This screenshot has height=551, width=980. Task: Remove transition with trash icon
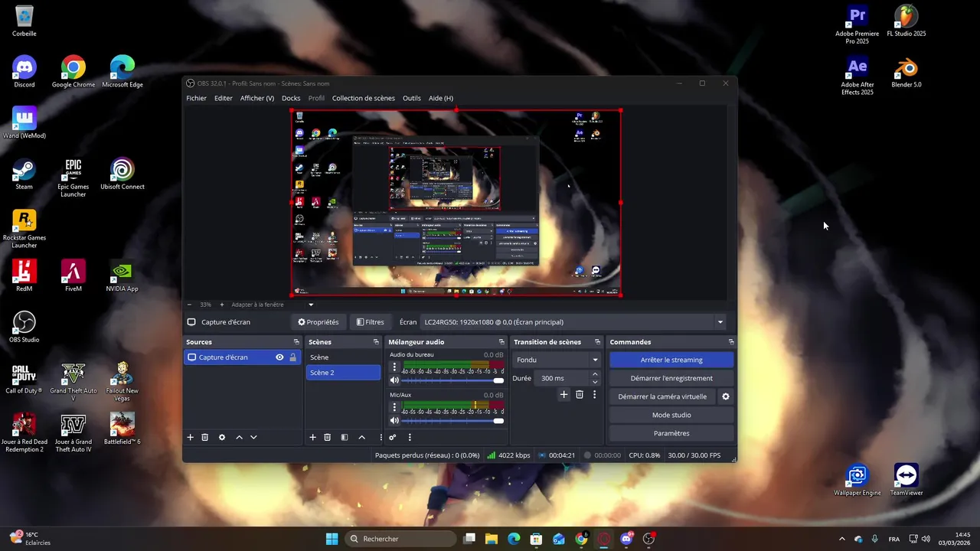point(580,394)
